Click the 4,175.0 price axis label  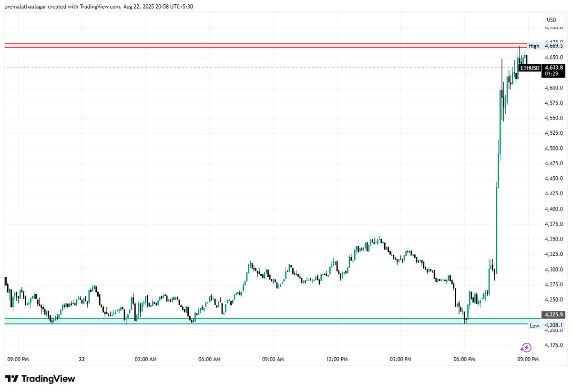[x=554, y=345]
